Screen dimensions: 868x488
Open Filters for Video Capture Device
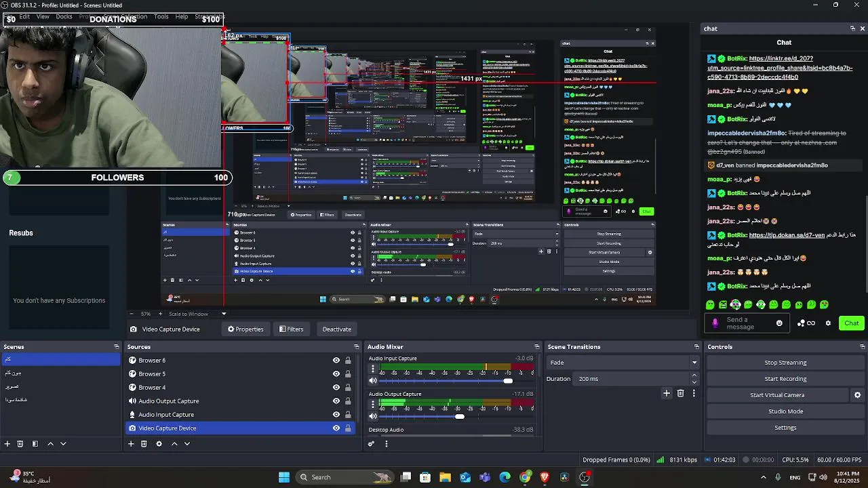pos(292,329)
